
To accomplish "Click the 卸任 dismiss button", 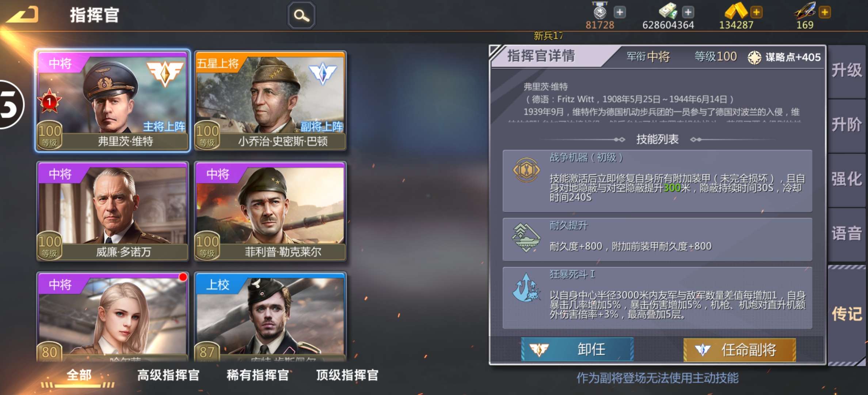I will click(x=577, y=349).
